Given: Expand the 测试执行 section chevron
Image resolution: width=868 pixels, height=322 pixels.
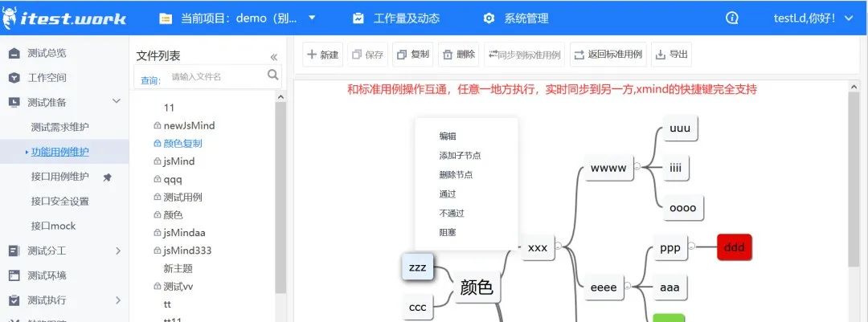Looking at the screenshot, I should pyautogui.click(x=118, y=300).
